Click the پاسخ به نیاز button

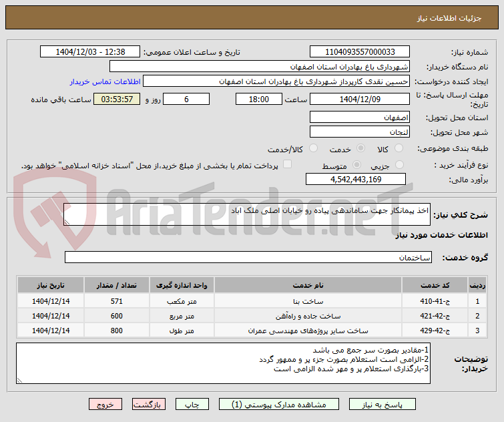tap(383, 405)
